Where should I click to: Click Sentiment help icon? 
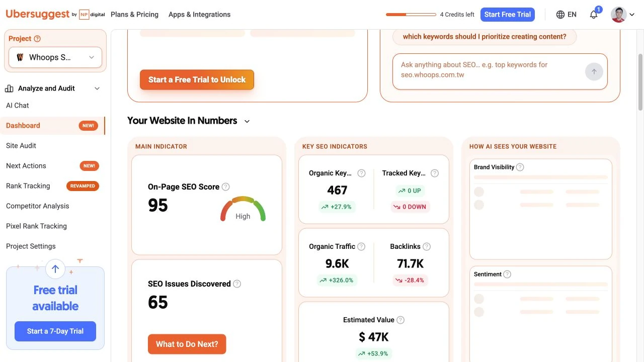pyautogui.click(x=507, y=274)
